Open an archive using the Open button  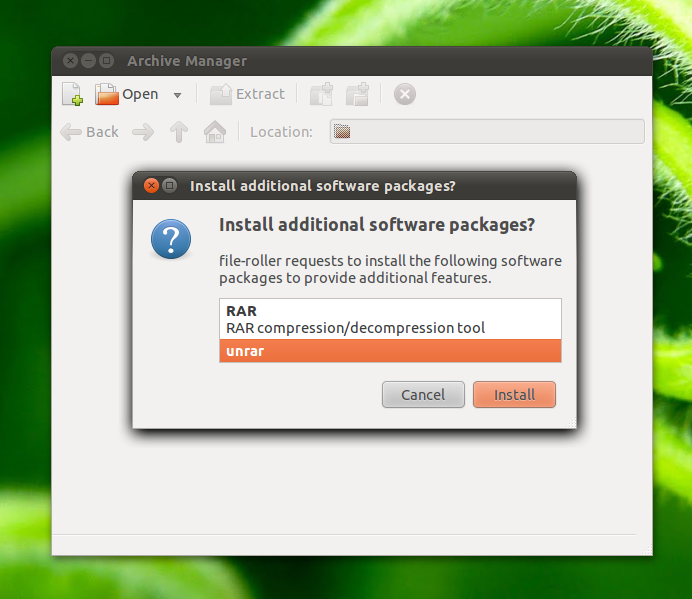pyautogui.click(x=127, y=94)
